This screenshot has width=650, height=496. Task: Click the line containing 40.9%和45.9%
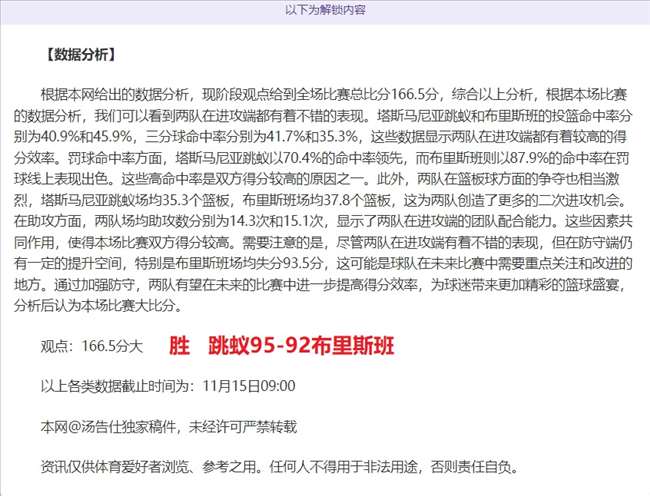(x=321, y=137)
